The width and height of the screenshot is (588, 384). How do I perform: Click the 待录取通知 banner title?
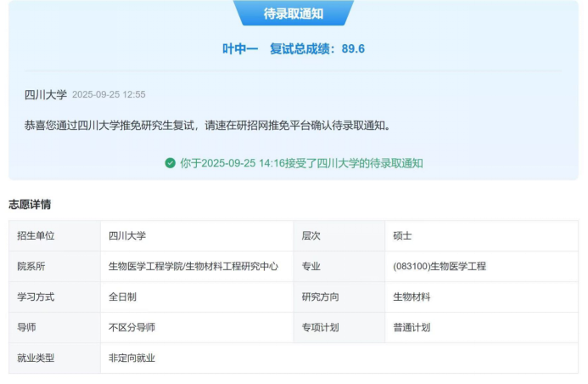click(294, 14)
